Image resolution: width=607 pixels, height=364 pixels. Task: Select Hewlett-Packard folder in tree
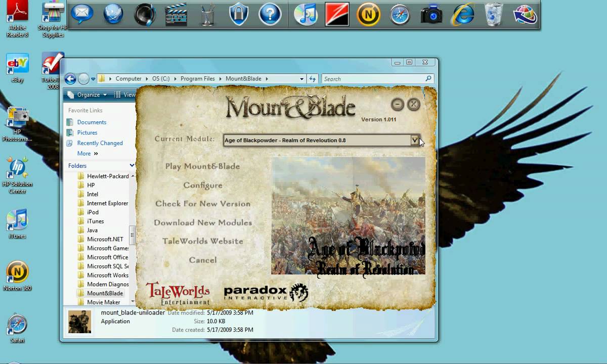point(108,176)
